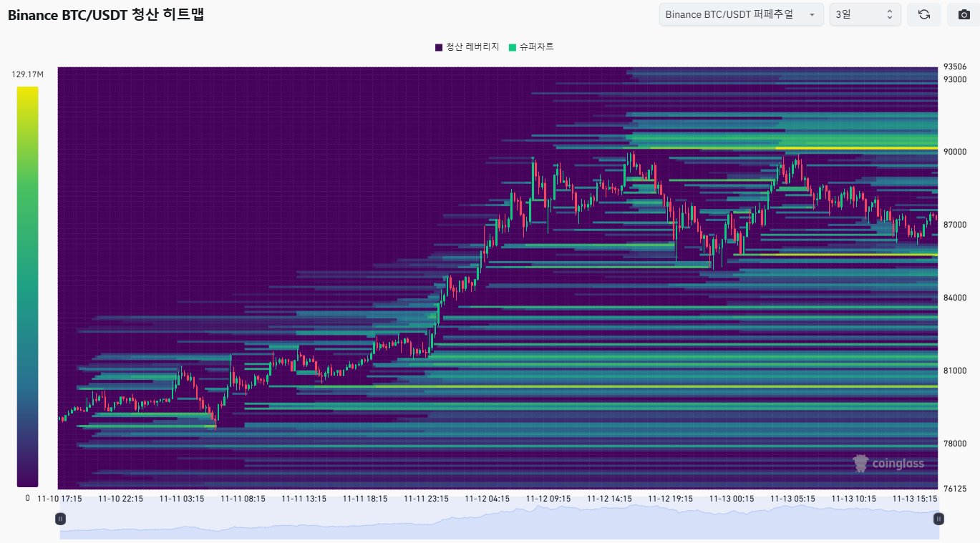Click the 93506 top price label
Viewport: 980px width, 543px height.
pos(955,67)
